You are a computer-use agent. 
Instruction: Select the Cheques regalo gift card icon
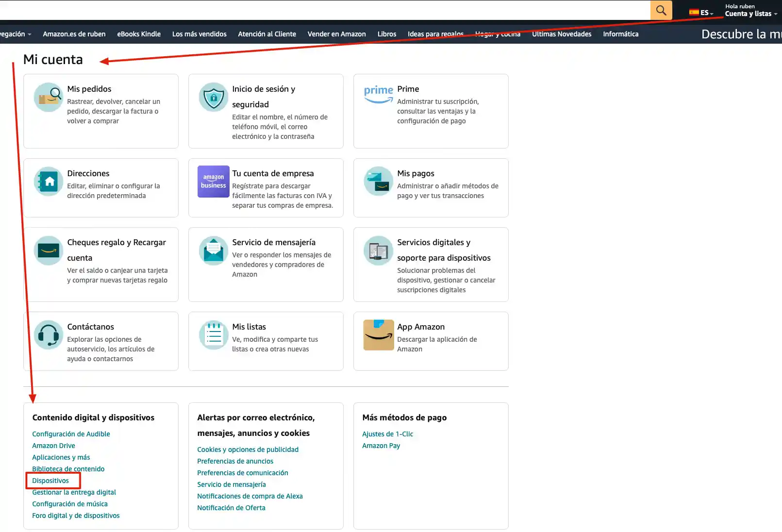[x=49, y=250]
